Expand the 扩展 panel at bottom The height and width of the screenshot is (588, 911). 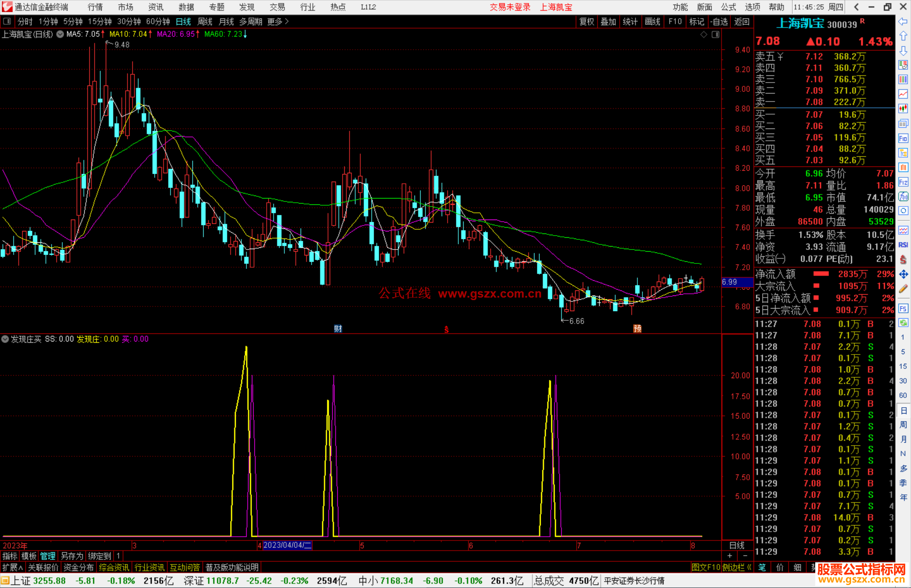[x=12, y=567]
